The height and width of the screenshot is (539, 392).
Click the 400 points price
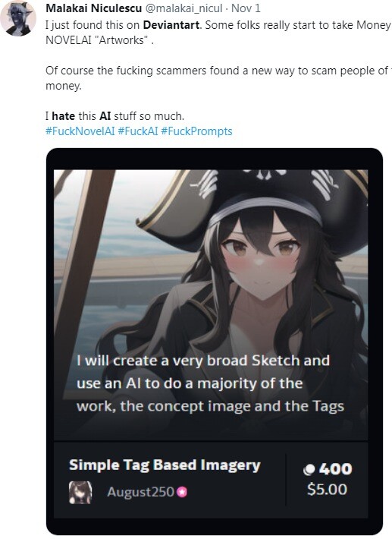[335, 469]
